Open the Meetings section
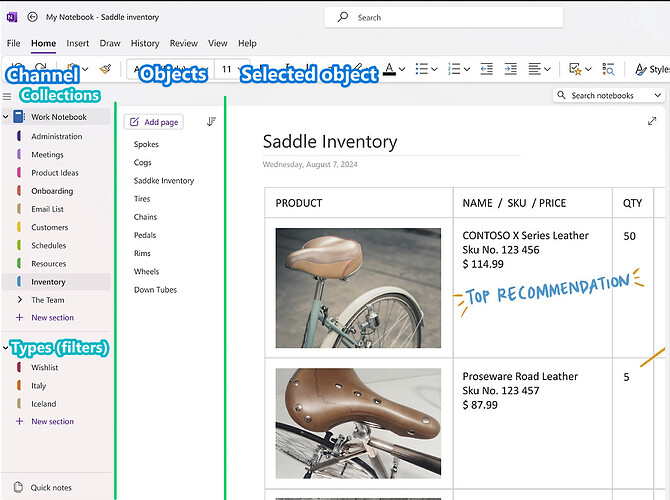The height and width of the screenshot is (500, 670). (56, 154)
